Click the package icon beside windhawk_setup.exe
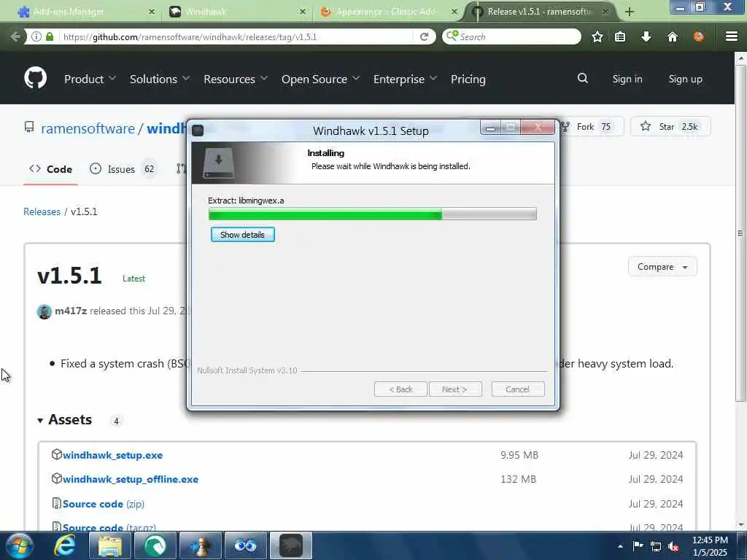Screen dimensions: 747x560 56,454
